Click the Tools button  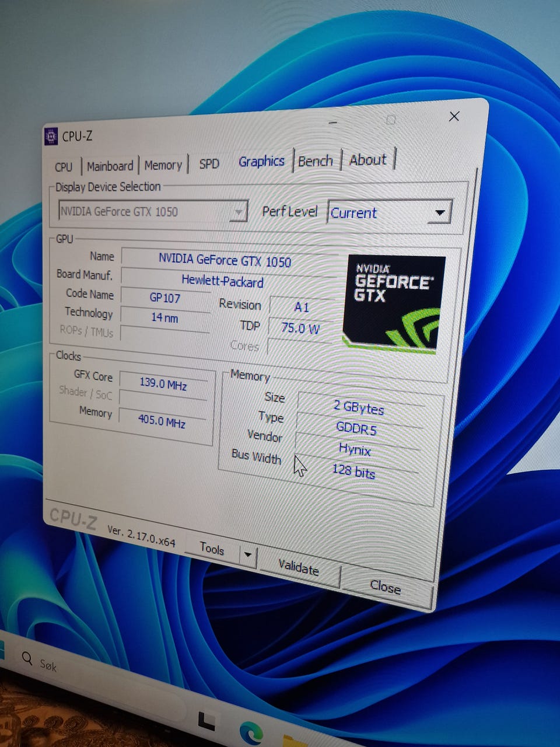pos(212,549)
